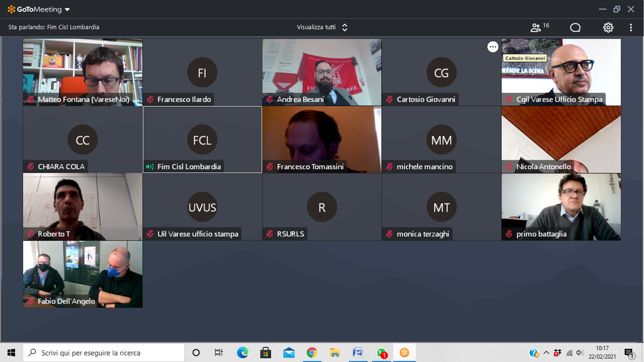Open the participants list icon
The width and height of the screenshot is (644, 362).
click(536, 27)
